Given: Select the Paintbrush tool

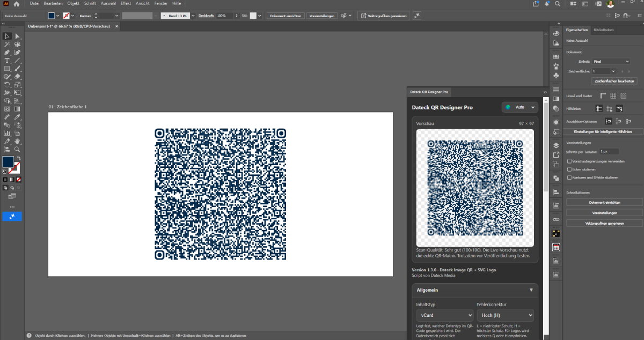Looking at the screenshot, I should pos(17,69).
